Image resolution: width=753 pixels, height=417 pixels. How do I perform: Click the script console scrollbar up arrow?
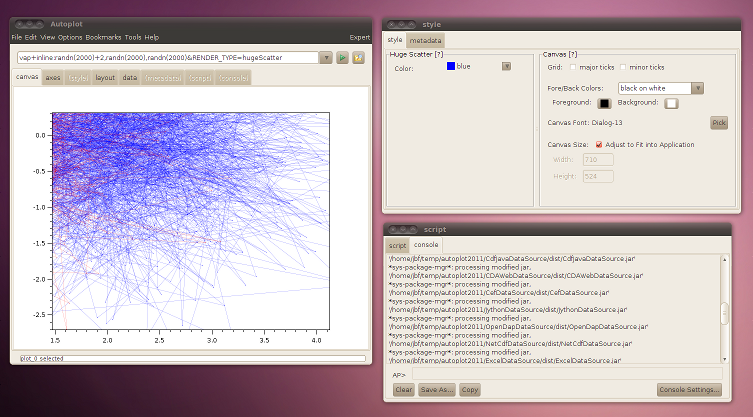725,259
